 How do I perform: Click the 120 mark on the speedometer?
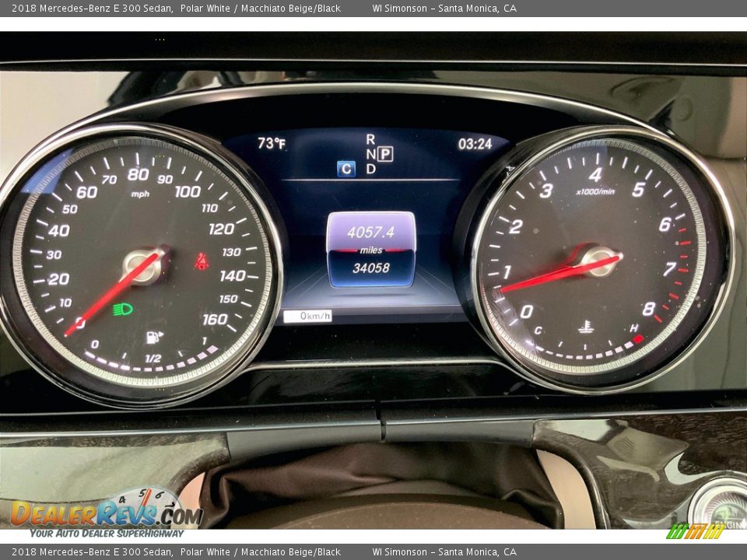click(221, 229)
